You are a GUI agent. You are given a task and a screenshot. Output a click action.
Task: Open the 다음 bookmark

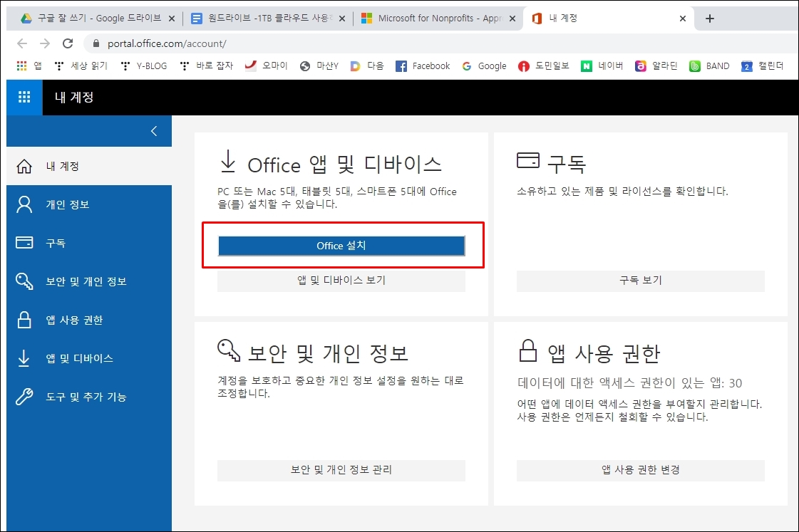[x=367, y=66]
